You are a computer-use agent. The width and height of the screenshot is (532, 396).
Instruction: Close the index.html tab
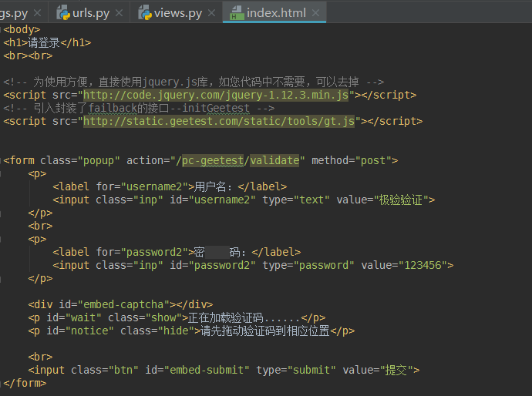316,13
